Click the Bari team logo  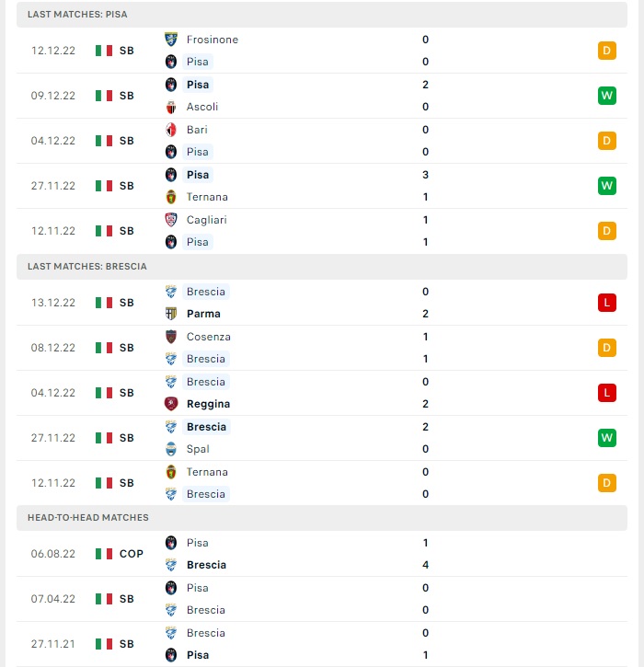pos(171,130)
